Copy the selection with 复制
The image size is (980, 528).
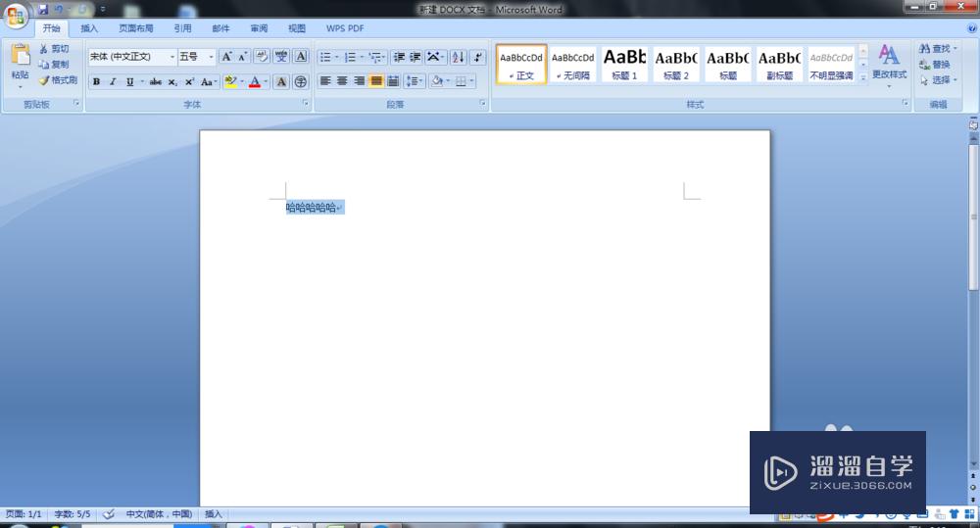(54, 65)
